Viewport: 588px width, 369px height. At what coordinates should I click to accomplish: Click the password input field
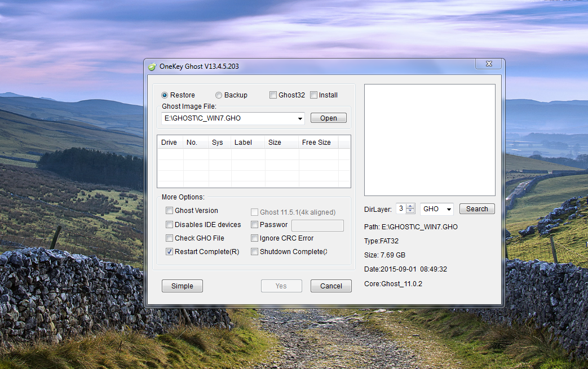[317, 225]
